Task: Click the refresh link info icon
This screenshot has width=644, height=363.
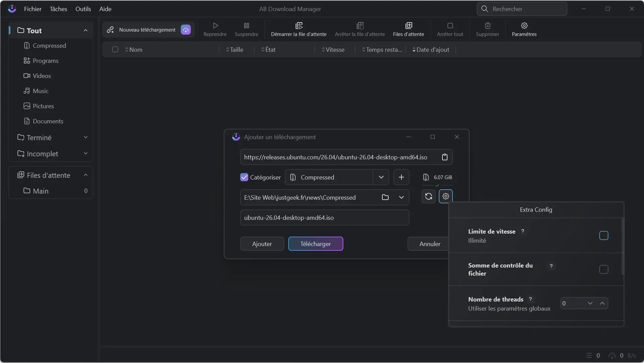Action: 429,196
